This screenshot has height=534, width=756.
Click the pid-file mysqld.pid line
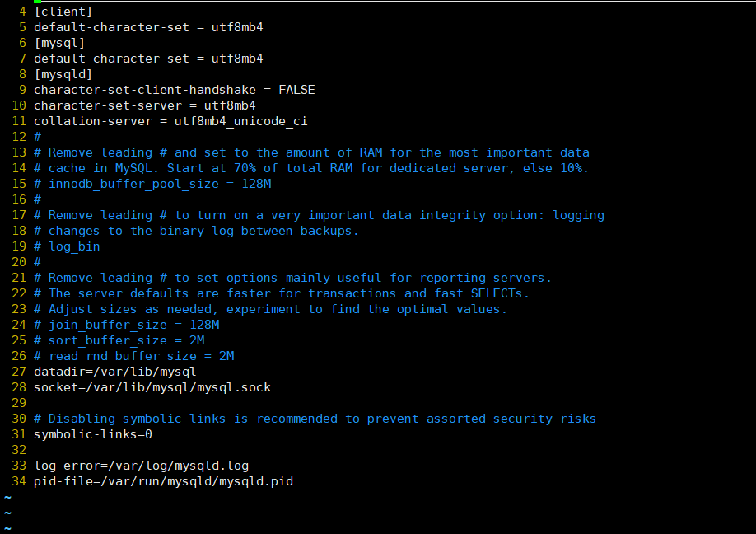pos(163,481)
